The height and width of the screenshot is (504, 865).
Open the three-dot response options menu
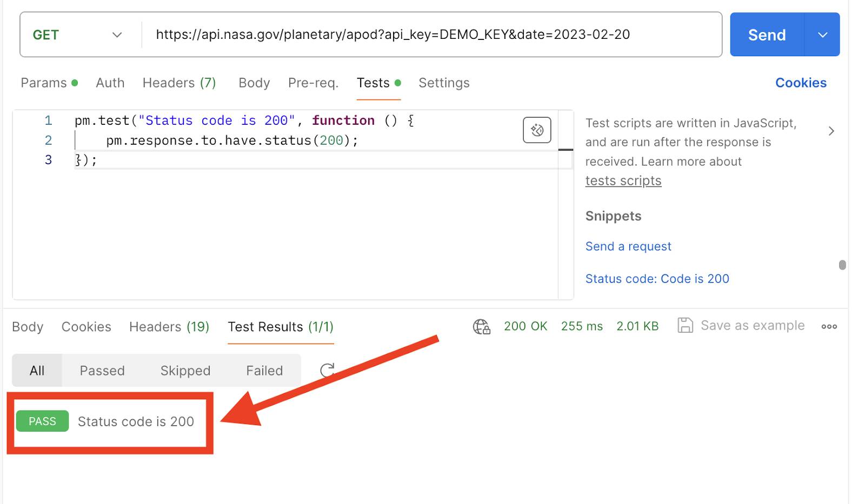pos(829,326)
